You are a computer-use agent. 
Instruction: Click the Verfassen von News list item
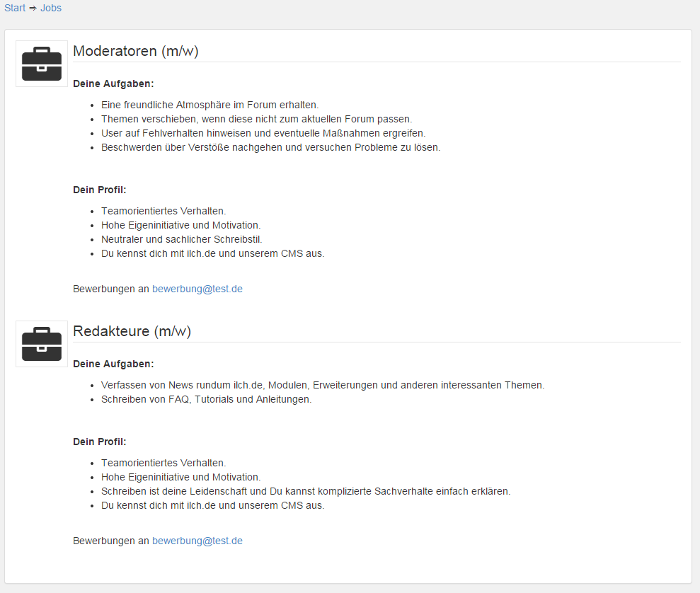tap(323, 385)
